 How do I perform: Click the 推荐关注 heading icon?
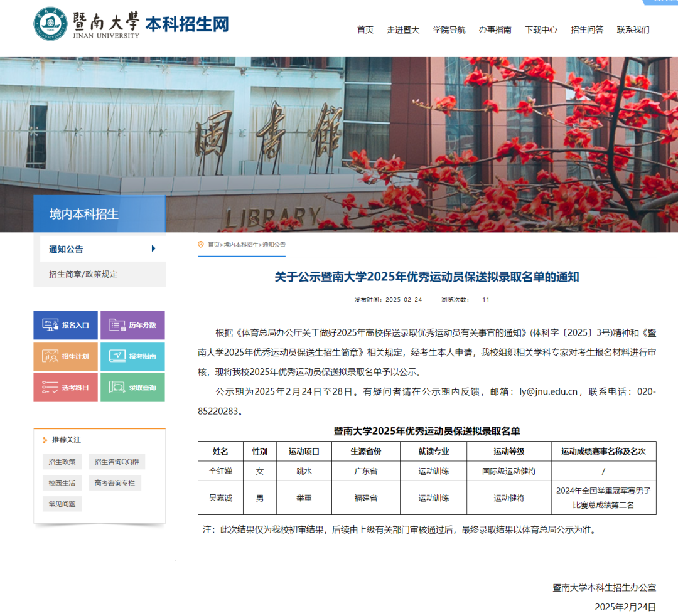point(45,440)
